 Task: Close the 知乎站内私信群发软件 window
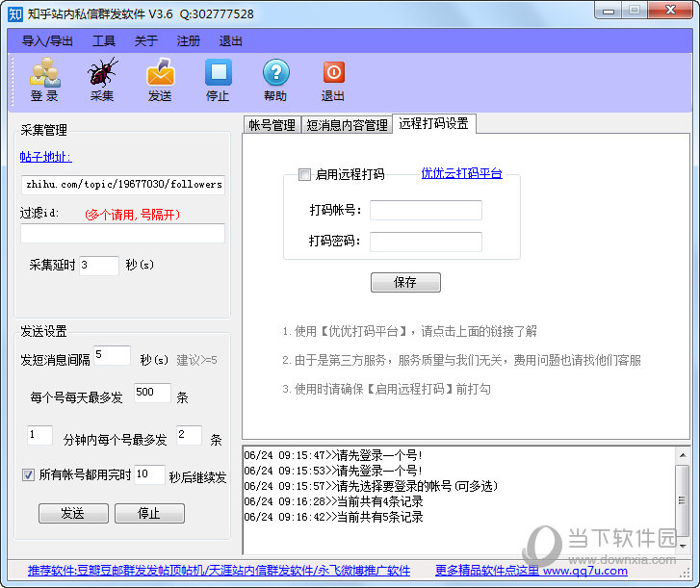click(670, 11)
